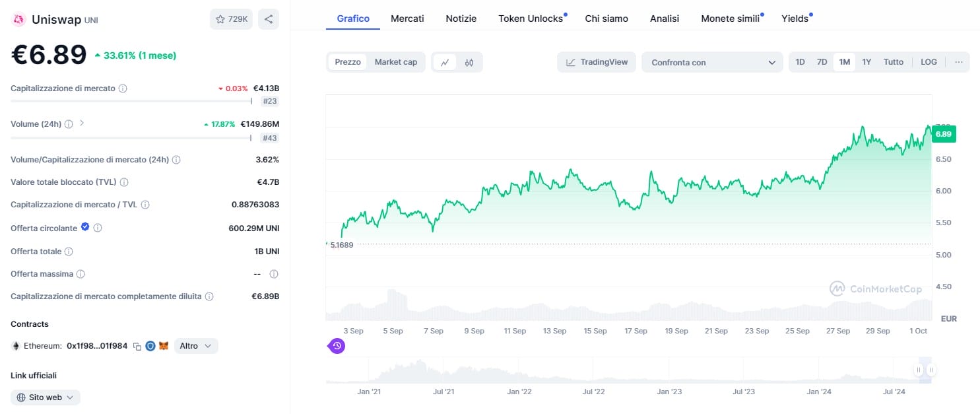Click the green 6.89 current price tag

point(944,134)
